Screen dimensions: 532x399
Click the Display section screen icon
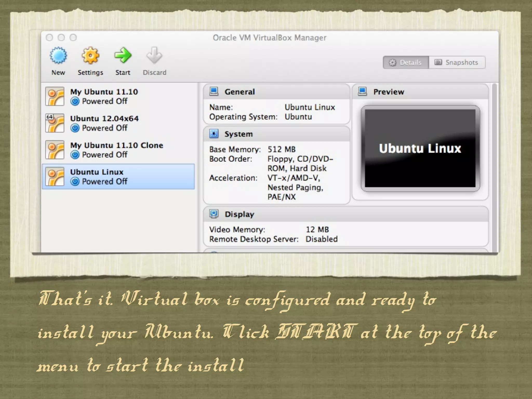(x=214, y=214)
